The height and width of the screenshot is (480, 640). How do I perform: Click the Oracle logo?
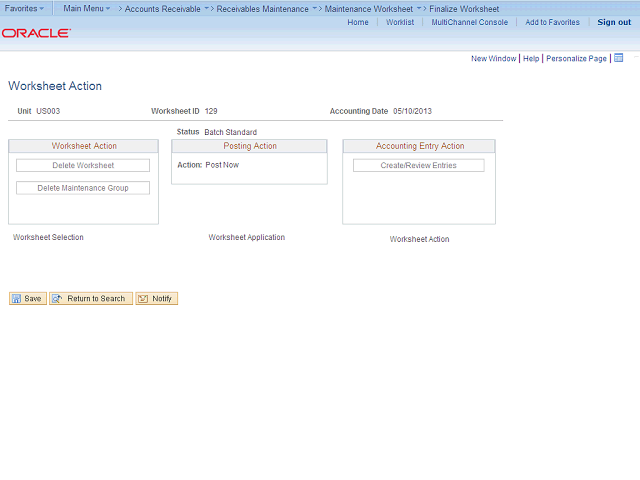point(36,33)
